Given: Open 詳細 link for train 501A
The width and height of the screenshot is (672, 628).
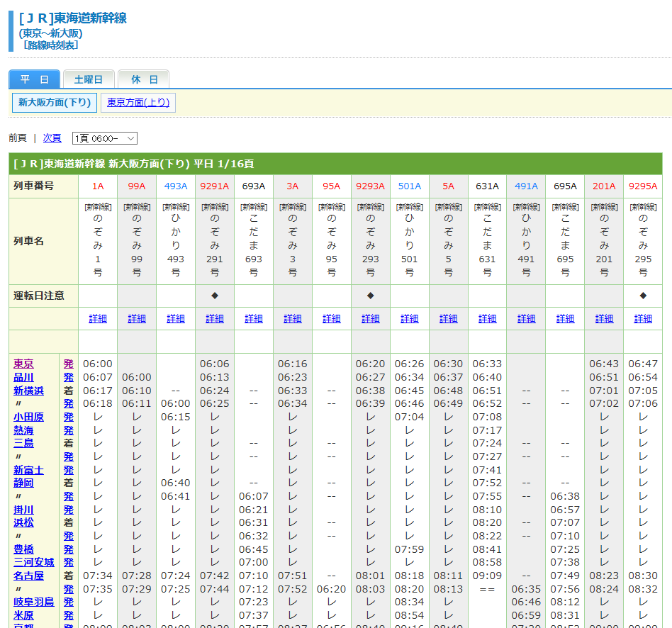Looking at the screenshot, I should pyautogui.click(x=410, y=318).
